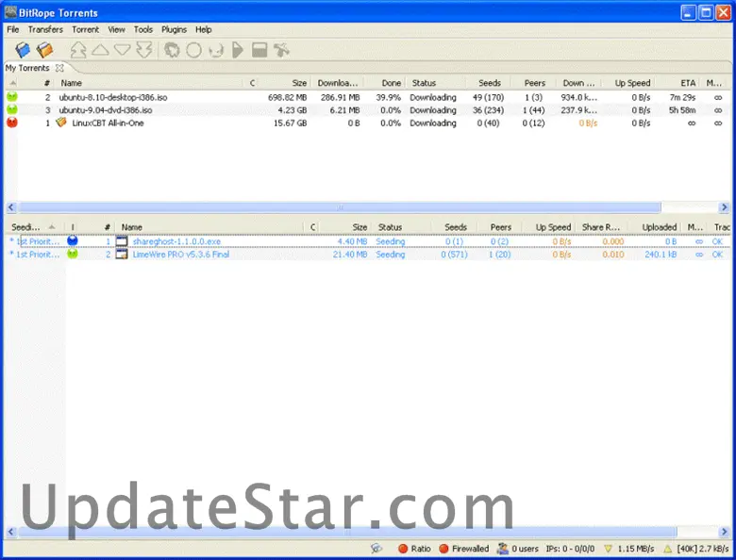Open the Plugins menu

[175, 29]
